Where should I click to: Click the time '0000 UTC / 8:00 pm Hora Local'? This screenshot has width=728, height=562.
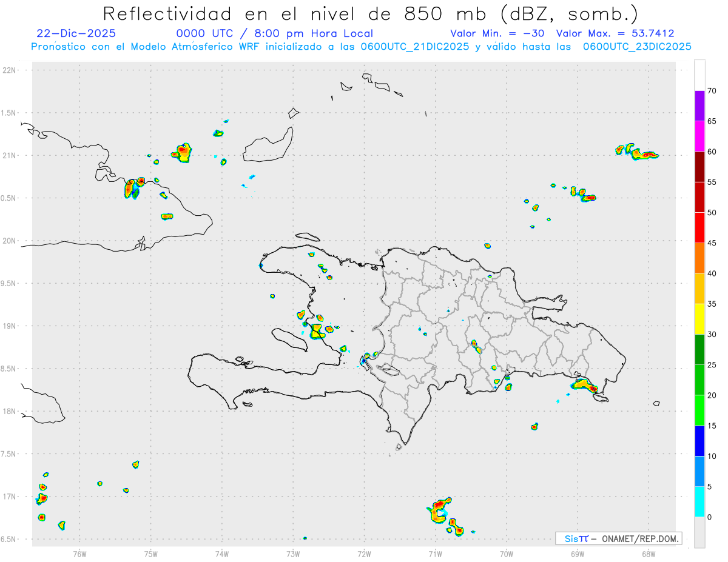click(274, 33)
